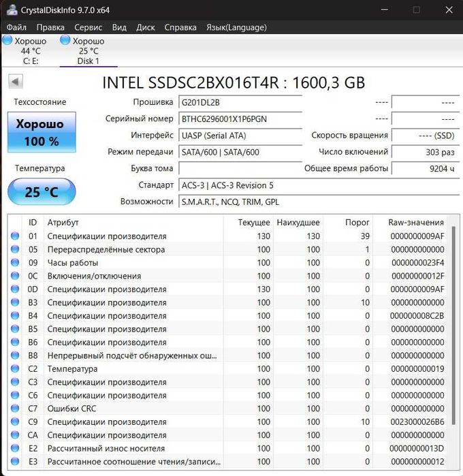Select the Часы работы attribute name

click(73, 263)
